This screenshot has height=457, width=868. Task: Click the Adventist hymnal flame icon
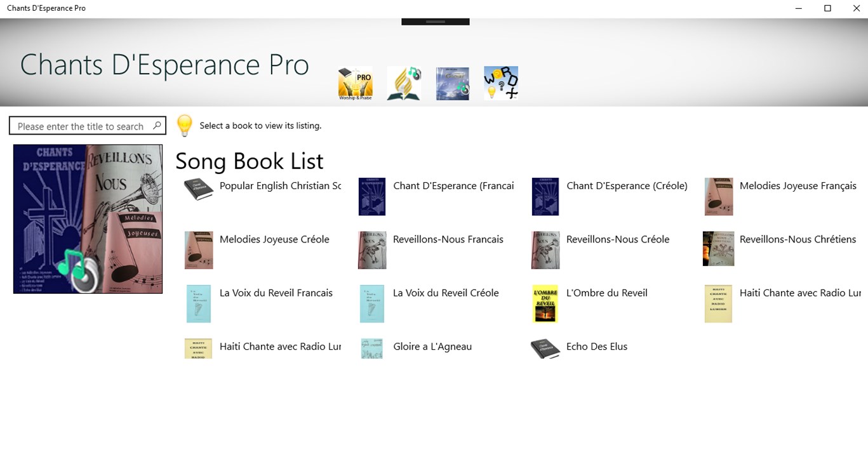coord(404,83)
